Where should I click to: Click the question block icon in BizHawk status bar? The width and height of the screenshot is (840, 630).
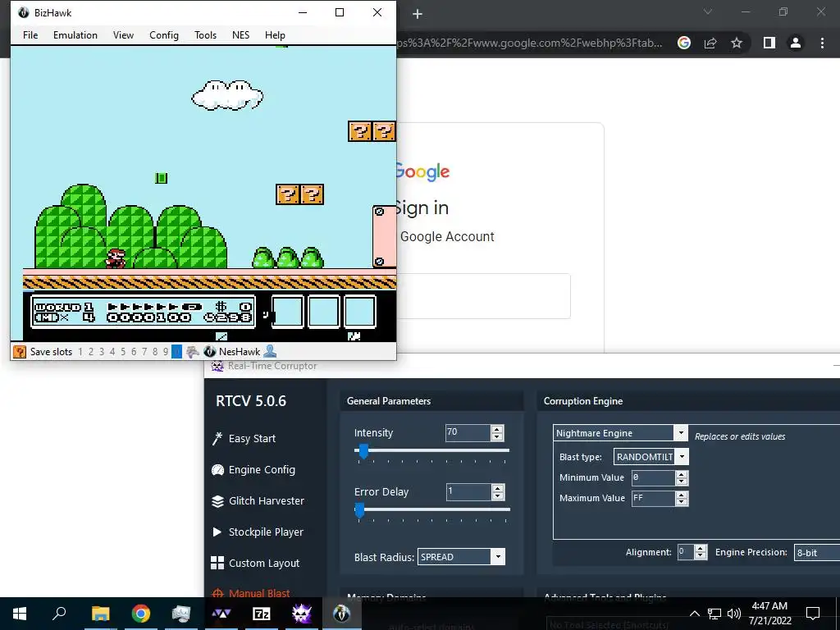(x=20, y=351)
